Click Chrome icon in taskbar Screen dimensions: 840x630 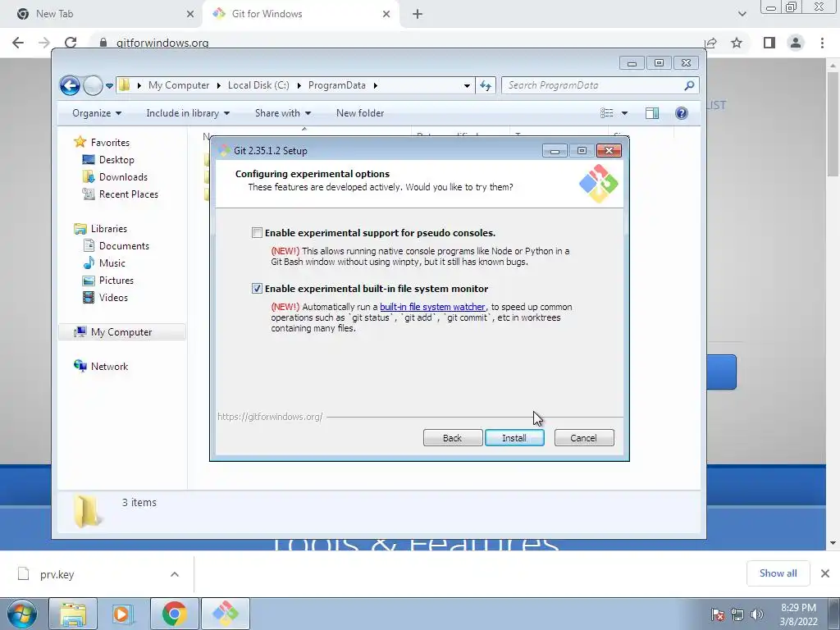coord(174,614)
